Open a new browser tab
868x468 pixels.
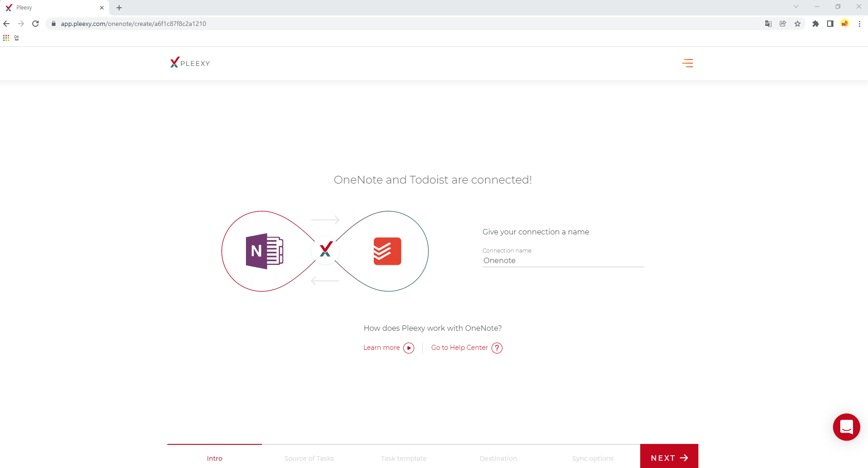click(119, 8)
